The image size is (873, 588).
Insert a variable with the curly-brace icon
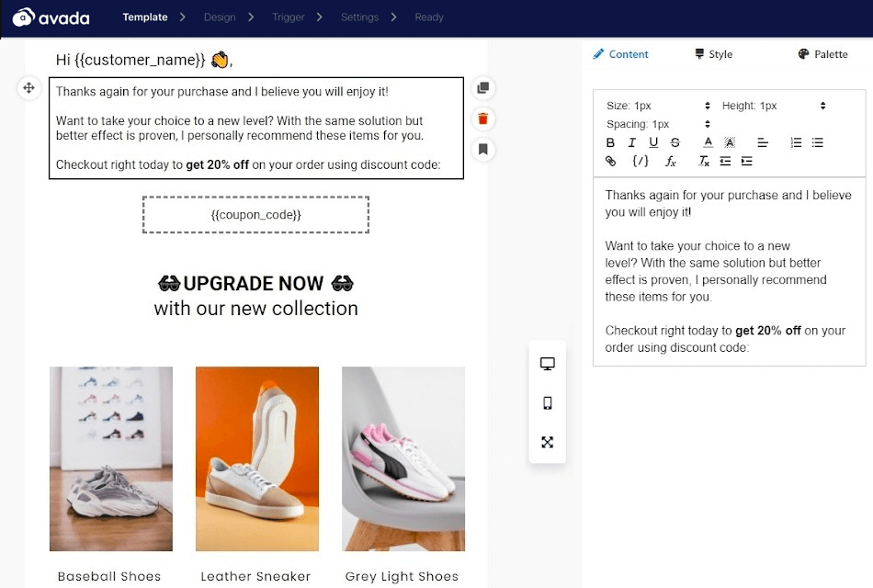[x=641, y=161]
